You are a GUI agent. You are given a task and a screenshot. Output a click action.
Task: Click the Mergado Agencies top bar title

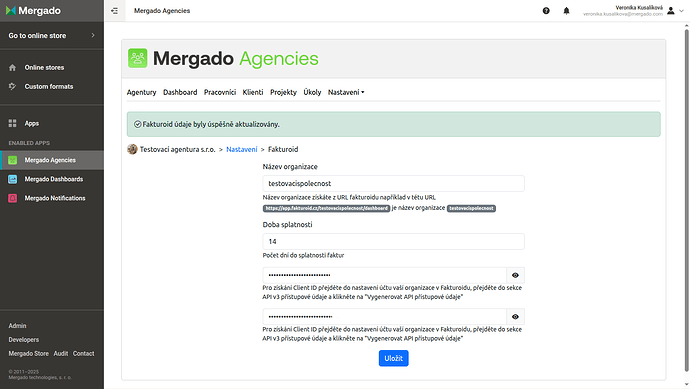click(x=162, y=11)
